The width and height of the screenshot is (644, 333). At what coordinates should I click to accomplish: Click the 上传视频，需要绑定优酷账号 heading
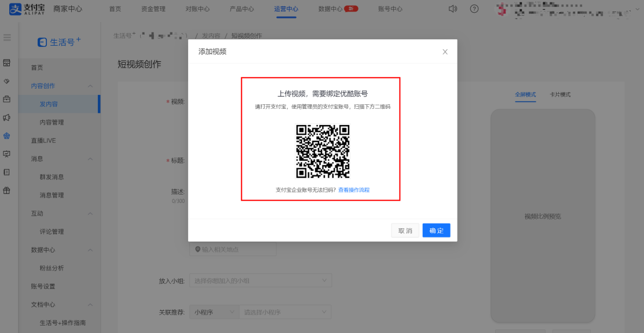(x=323, y=93)
